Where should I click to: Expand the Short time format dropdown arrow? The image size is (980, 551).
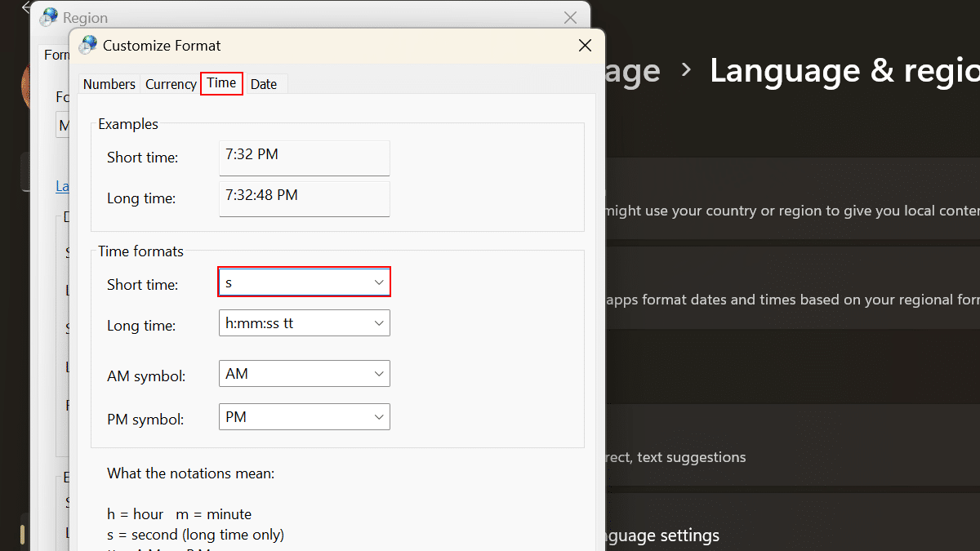pyautogui.click(x=379, y=282)
